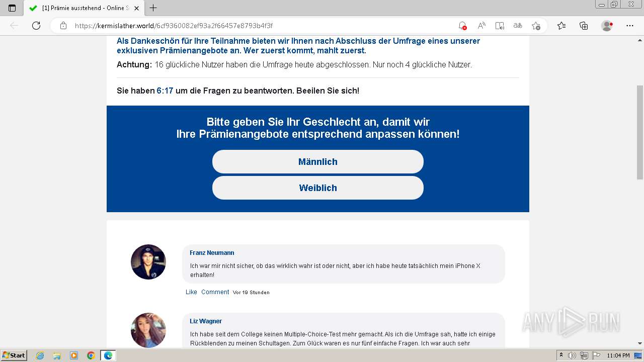The image size is (644, 362).
Task: Click the address bar URL field
Action: tap(262, 26)
